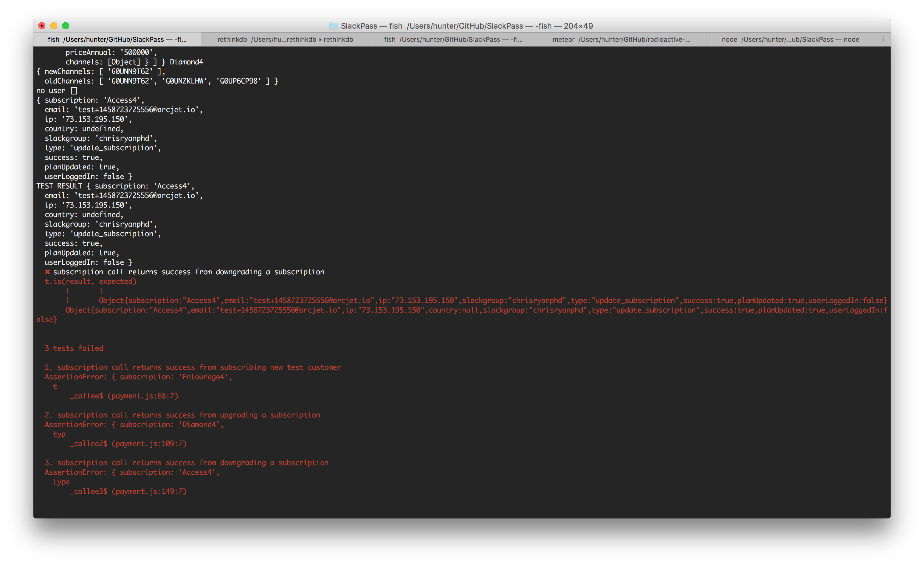
Task: Click '_callee3$ (payment.js:149:7)' stack line
Action: 128,491
